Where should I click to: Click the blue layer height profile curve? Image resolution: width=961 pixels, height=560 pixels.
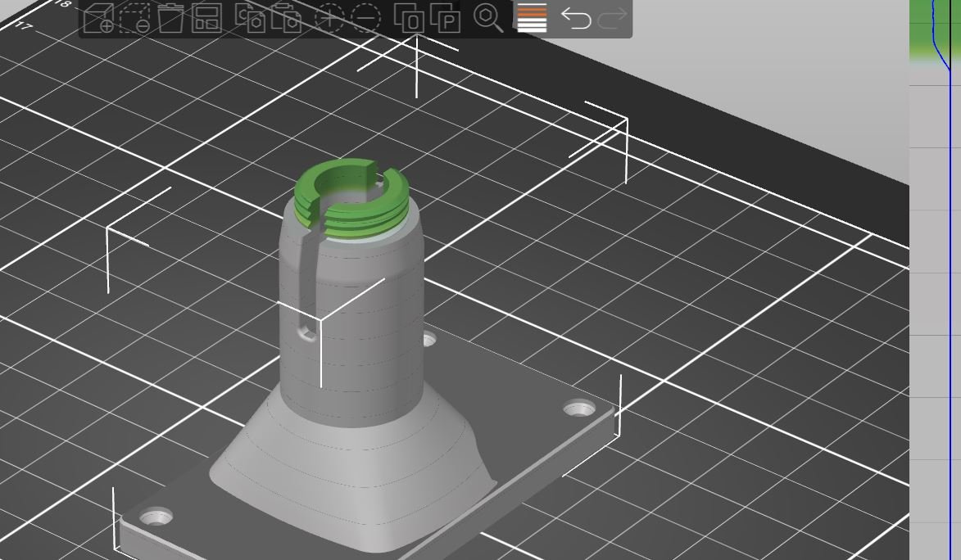tap(950, 246)
